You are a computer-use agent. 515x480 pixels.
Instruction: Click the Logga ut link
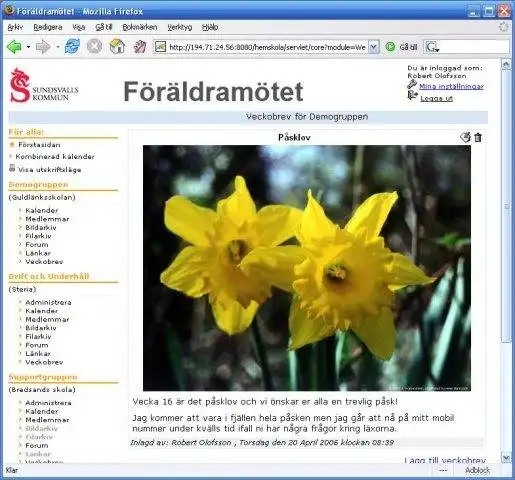(x=436, y=98)
